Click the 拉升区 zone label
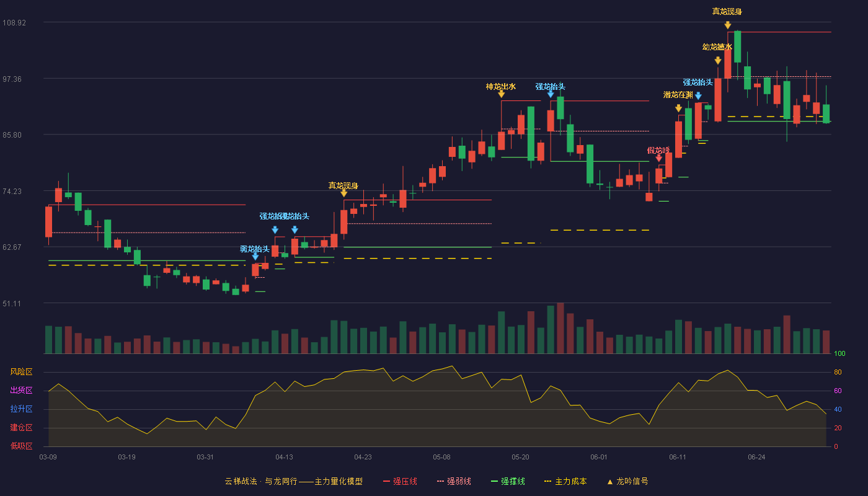Screen dimensions: 868x496 click(21, 409)
